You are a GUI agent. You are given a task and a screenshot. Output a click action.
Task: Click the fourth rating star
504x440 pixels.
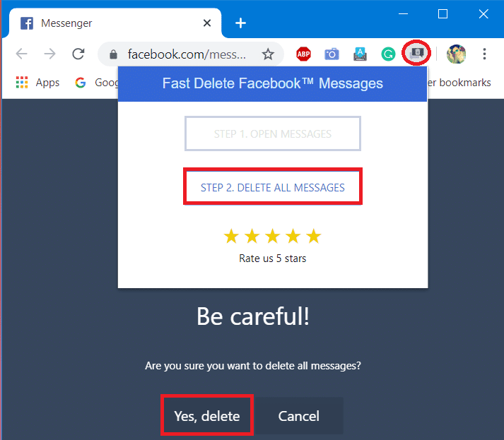coord(293,237)
